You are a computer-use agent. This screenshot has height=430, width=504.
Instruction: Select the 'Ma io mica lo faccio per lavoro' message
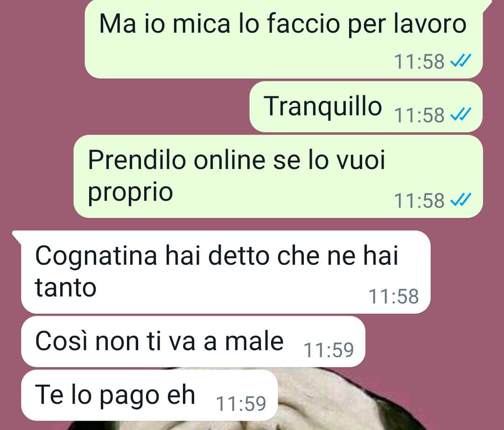[284, 39]
